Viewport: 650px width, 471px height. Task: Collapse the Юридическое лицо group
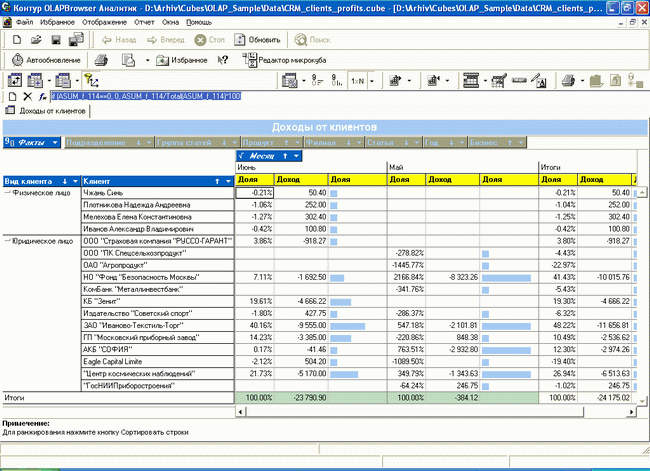click(7, 241)
